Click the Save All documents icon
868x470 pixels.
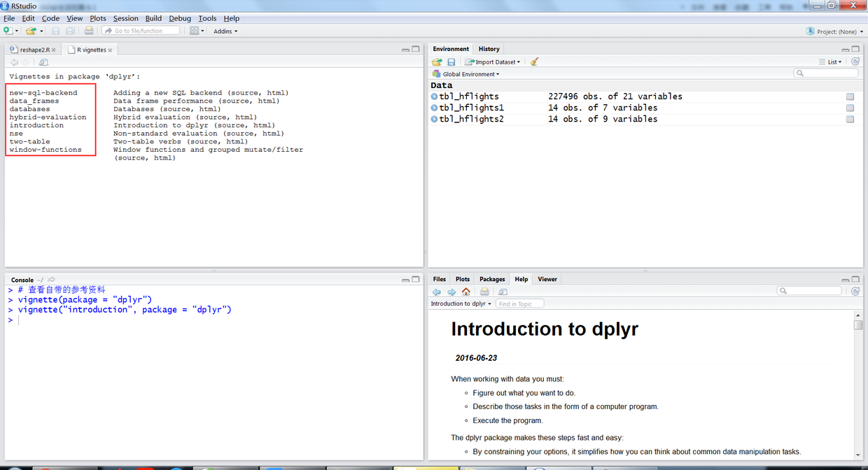click(71, 31)
